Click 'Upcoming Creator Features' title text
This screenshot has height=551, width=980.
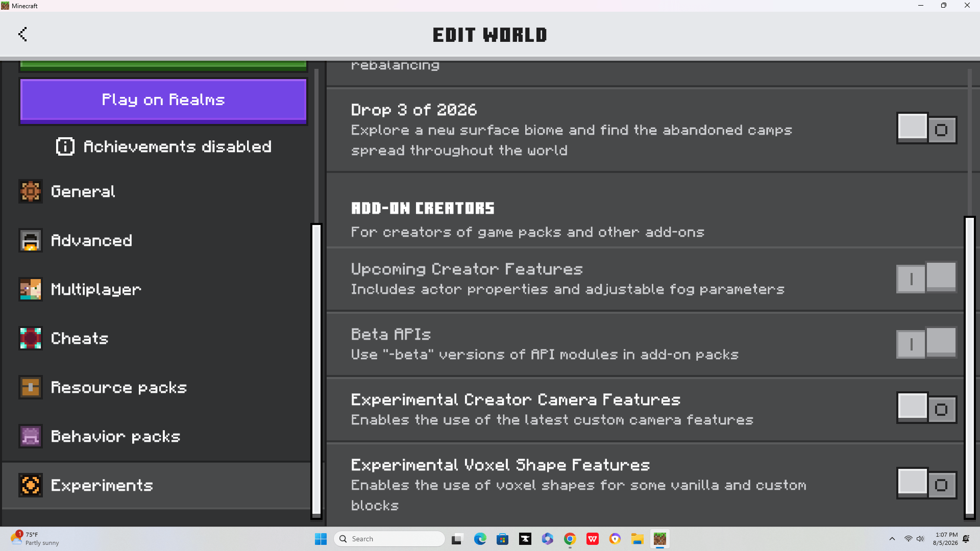(467, 269)
